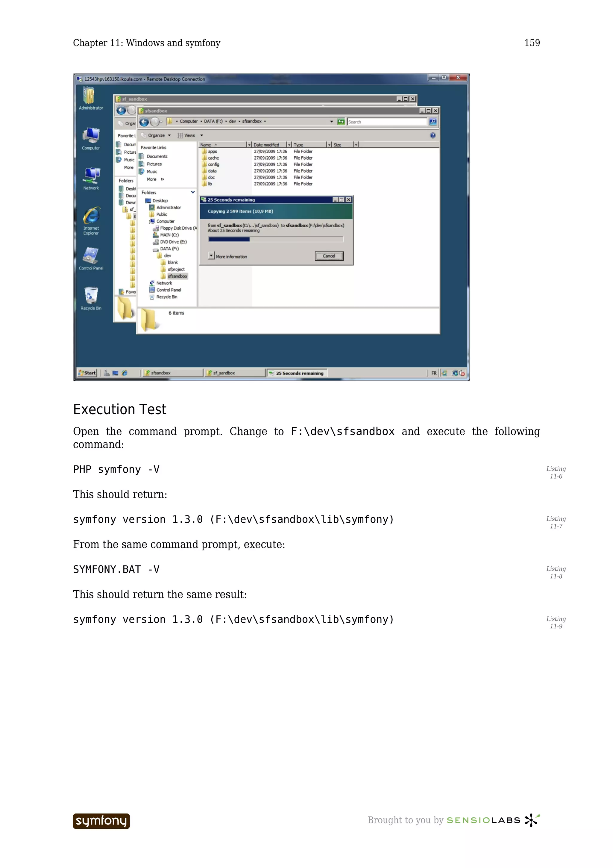Open the Organize menu

156,135
